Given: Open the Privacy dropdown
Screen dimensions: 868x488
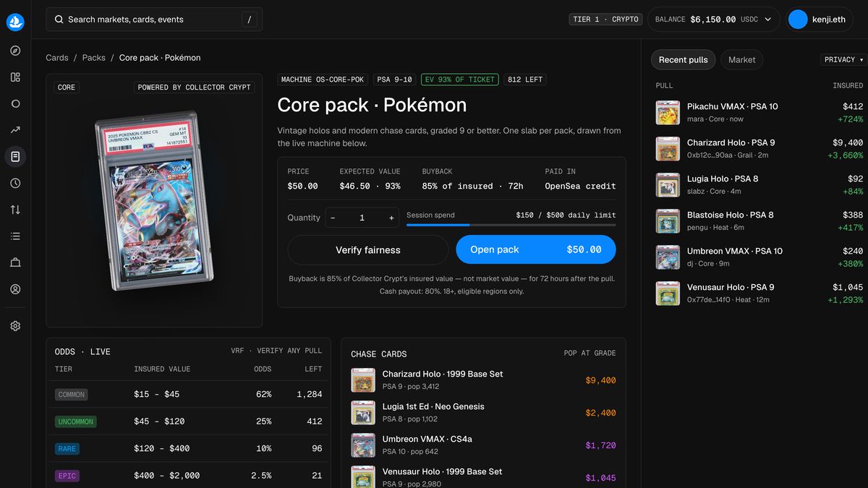Looking at the screenshot, I should (843, 60).
